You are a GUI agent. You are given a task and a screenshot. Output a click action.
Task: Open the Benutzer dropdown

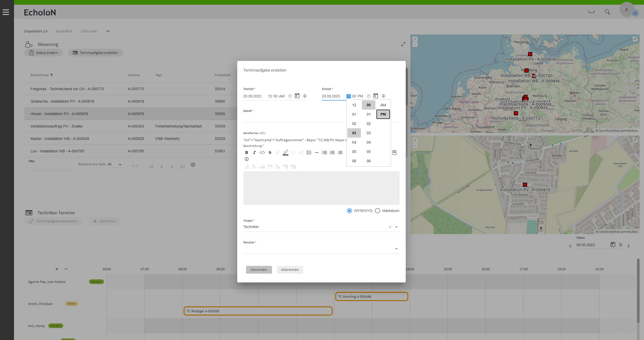click(321, 249)
